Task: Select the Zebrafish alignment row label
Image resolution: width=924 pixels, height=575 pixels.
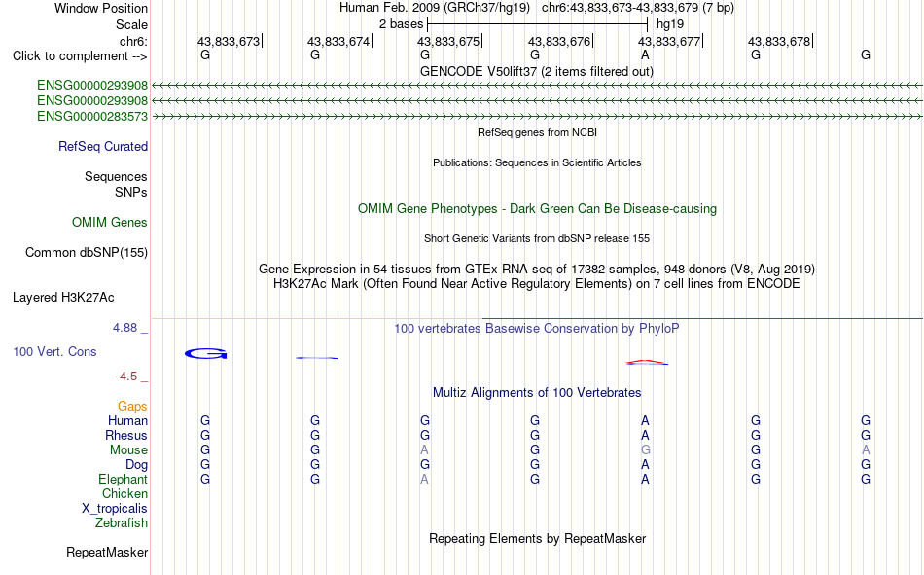Action: point(122,522)
